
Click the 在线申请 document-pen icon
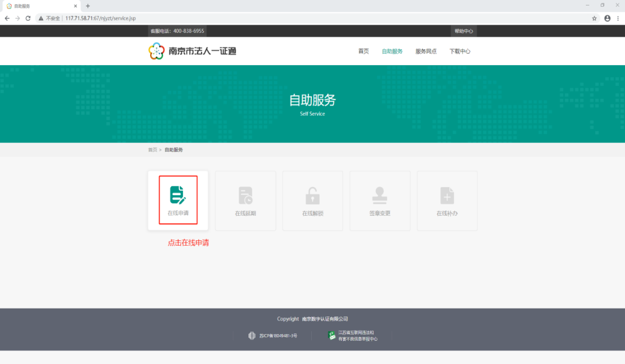click(x=178, y=194)
